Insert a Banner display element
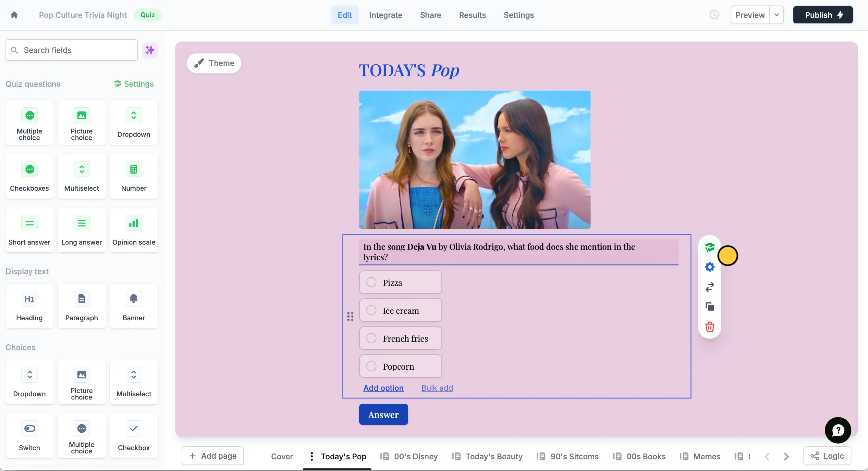868x471 pixels. [x=134, y=306]
